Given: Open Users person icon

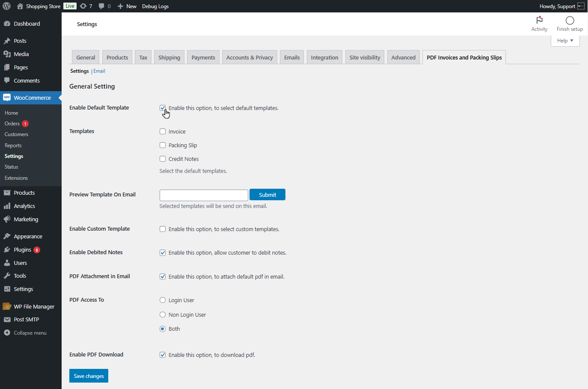Looking at the screenshot, I should [7, 263].
